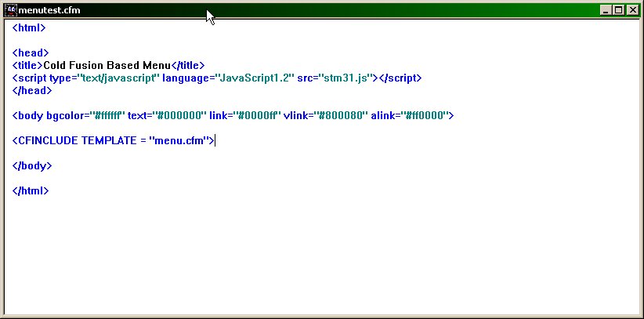Click the menutest.cfm document icon in title bar
The image size is (644, 319).
click(11, 10)
